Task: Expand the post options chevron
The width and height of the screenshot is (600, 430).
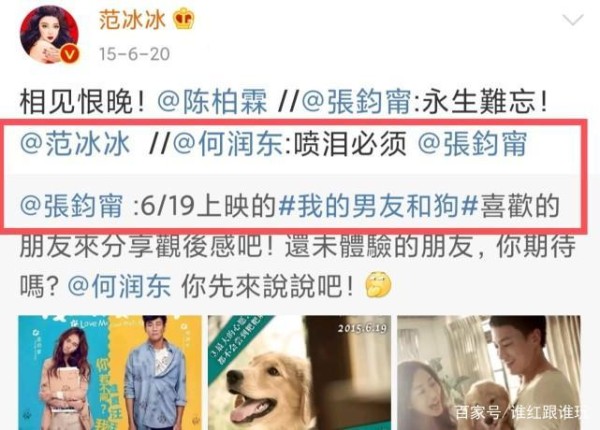Action: pos(572,20)
